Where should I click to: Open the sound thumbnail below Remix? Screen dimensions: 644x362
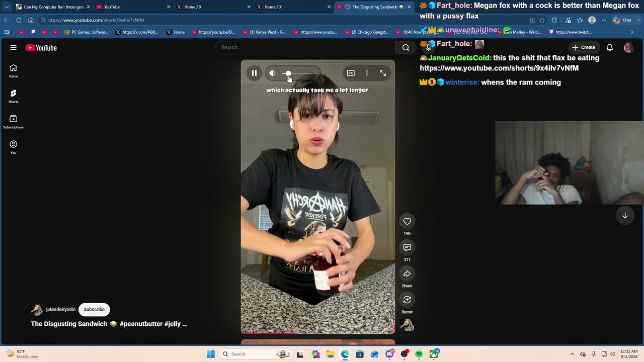click(x=407, y=325)
